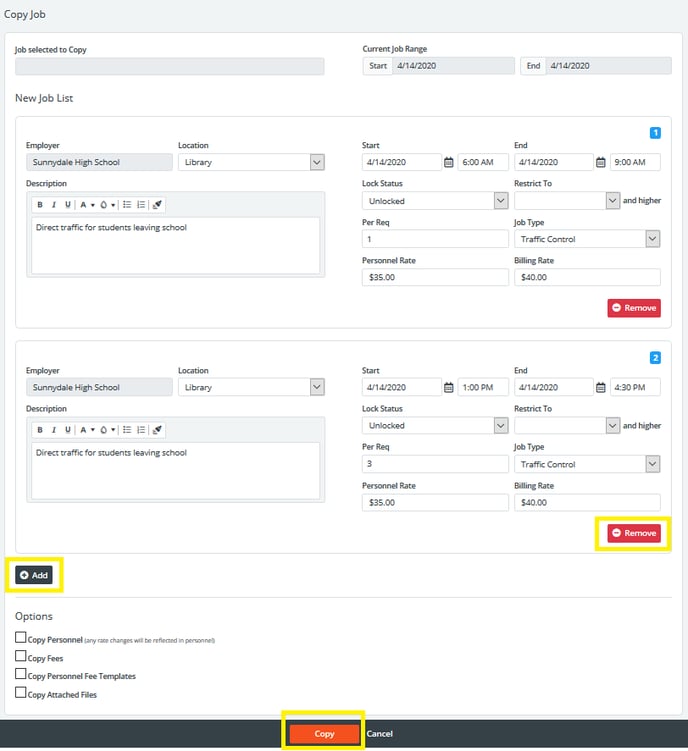The height and width of the screenshot is (751, 688).
Task: Insert bulleted list in first description editor
Action: pyautogui.click(x=127, y=205)
